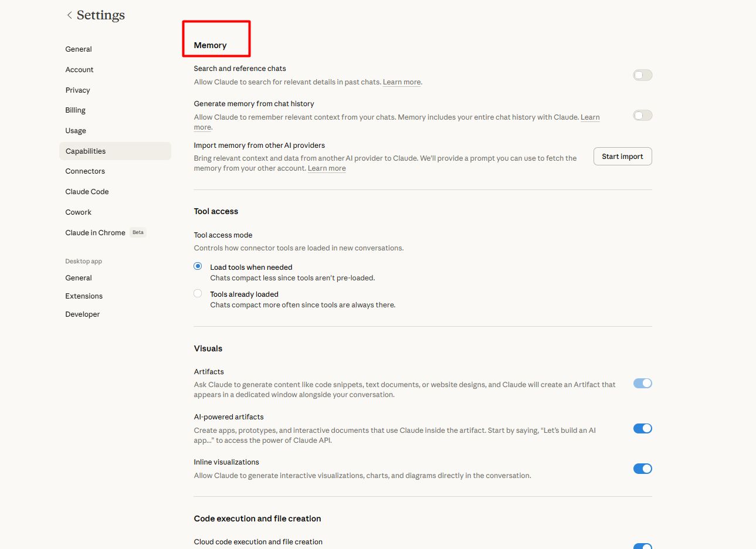The width and height of the screenshot is (756, 549).
Task: Click the Start import button
Action: [x=622, y=157]
